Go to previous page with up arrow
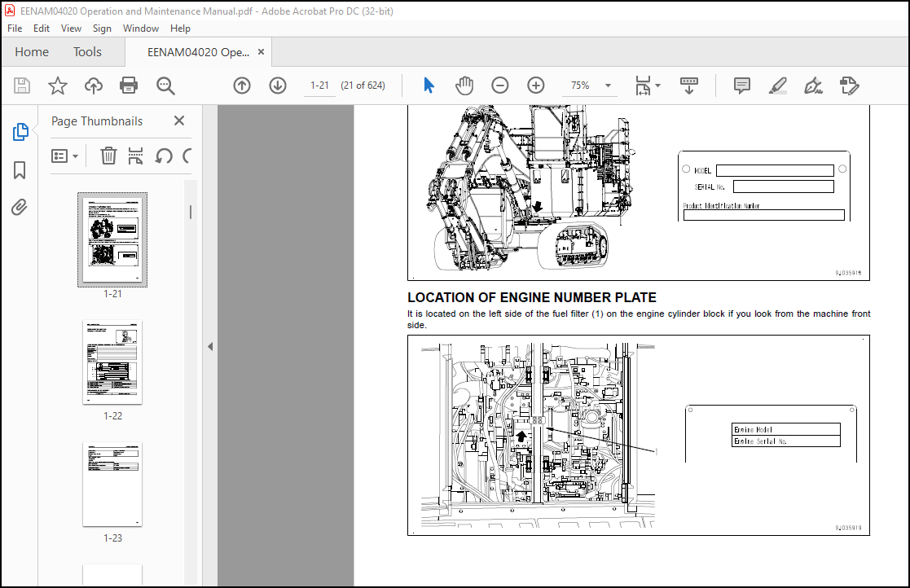 tap(242, 86)
